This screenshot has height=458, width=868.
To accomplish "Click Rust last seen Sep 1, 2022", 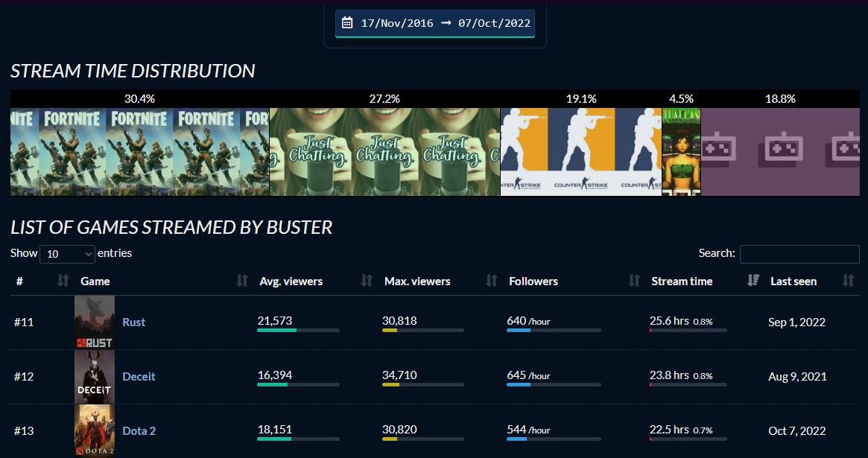I will (796, 322).
